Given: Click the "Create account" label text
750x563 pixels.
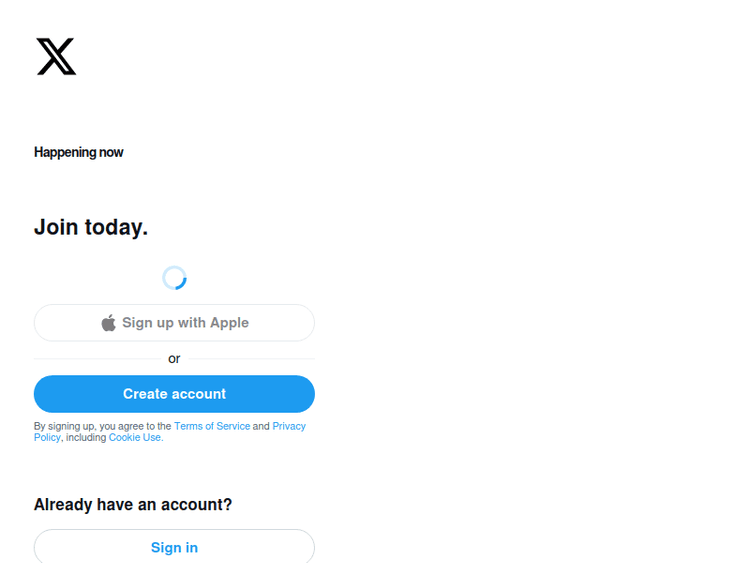Looking at the screenshot, I should 174,394.
